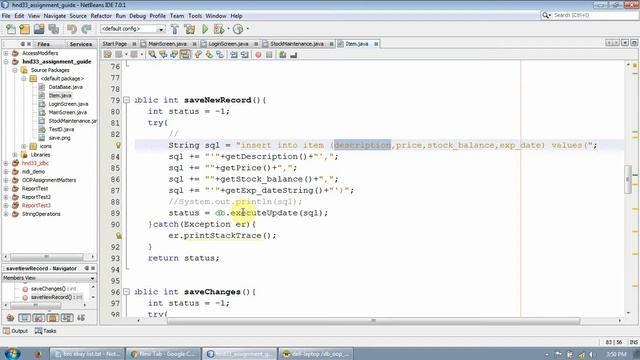
Task: Click the Previous Bookmark editor icon
Action: pos(198,55)
